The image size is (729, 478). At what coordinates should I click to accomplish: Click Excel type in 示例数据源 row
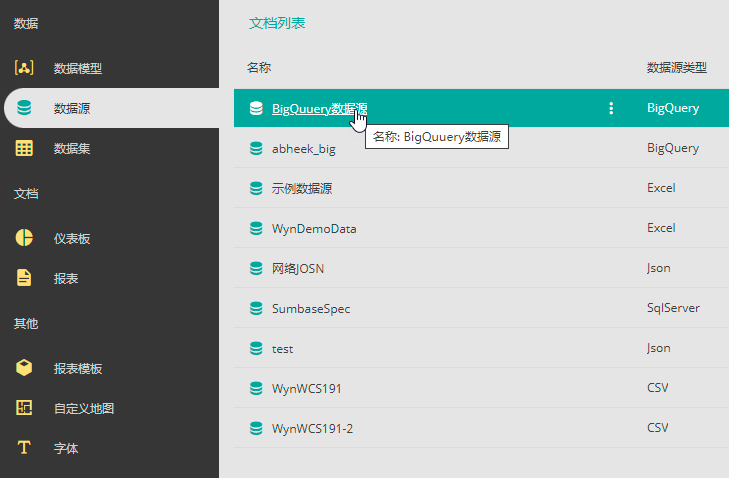(x=661, y=188)
